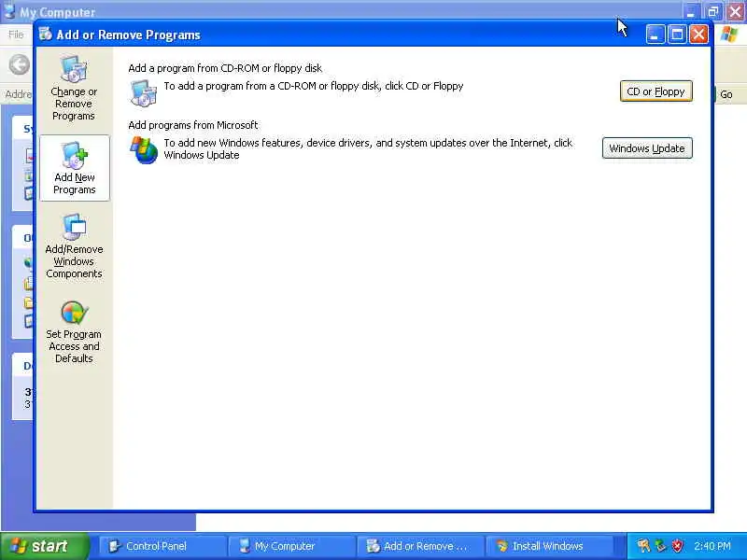Click the 2:40 PM system clock
The image size is (747, 560).
click(x=712, y=546)
